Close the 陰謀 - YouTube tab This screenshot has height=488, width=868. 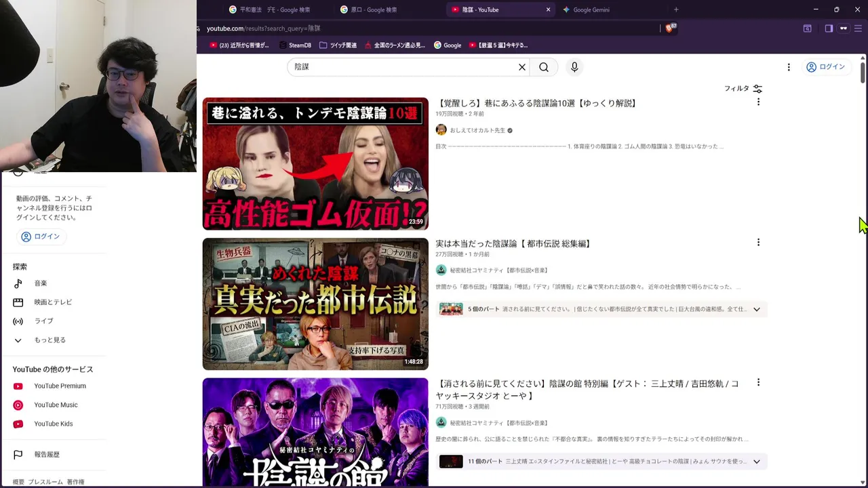(548, 9)
